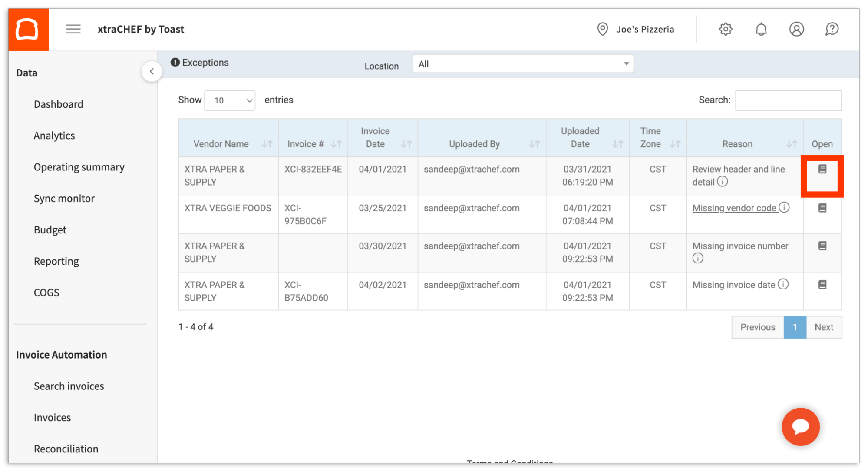Collapse the sidebar with the chevron arrow
The height and width of the screenshot is (472, 868).
tap(152, 71)
